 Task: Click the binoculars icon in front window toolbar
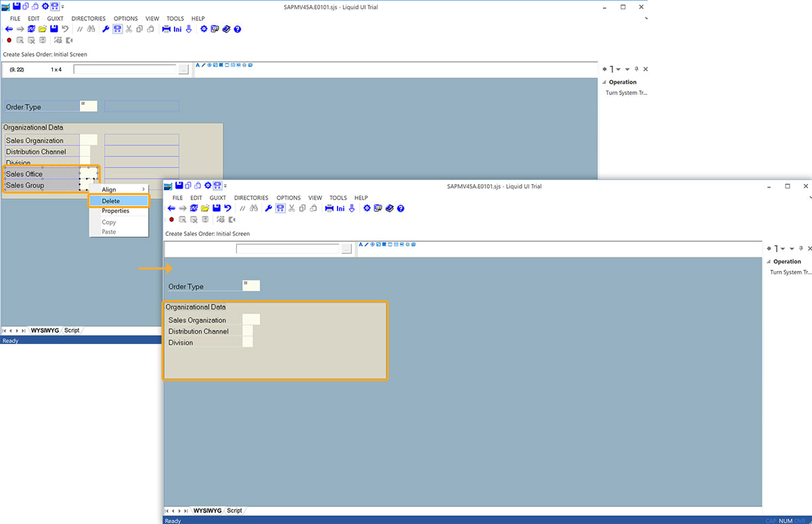coord(254,209)
